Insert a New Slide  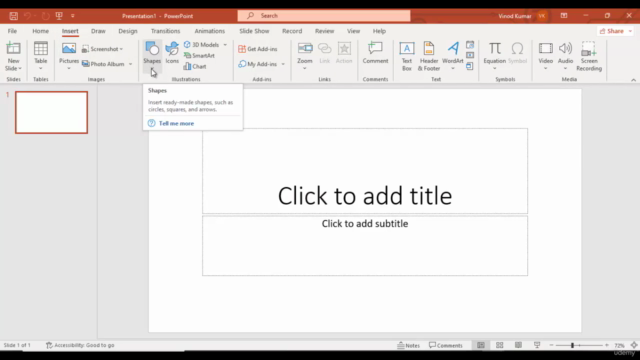tap(13, 56)
